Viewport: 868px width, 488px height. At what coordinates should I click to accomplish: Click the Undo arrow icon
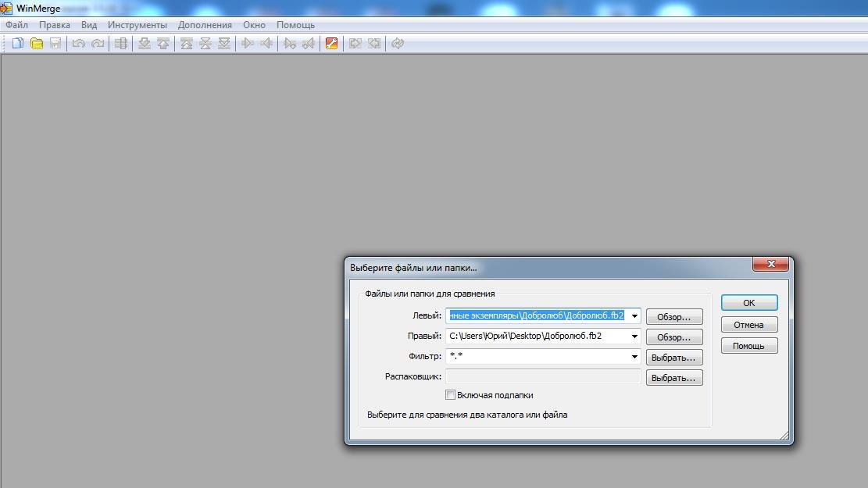[x=78, y=44]
